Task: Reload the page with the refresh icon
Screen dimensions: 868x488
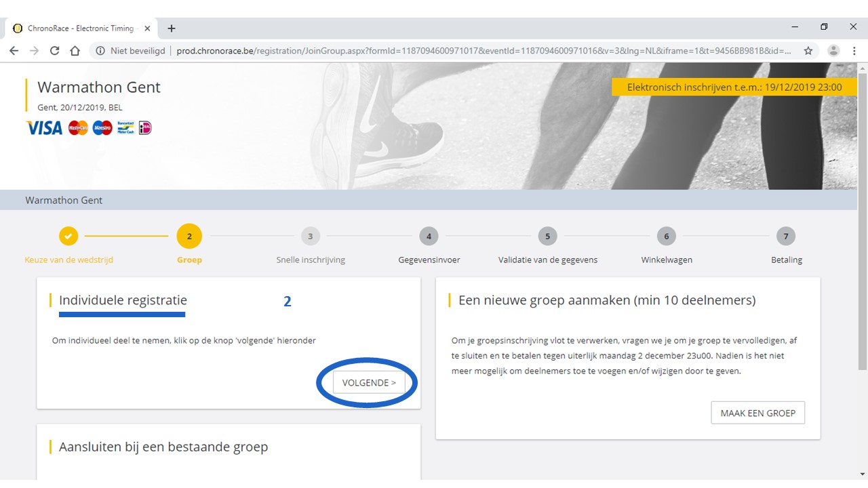Action: pos(54,51)
